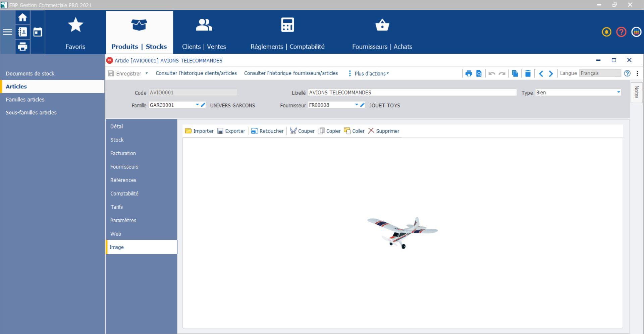Expand the Plus d'actions menu
Viewport: 644px width, 334px height.
(369, 73)
